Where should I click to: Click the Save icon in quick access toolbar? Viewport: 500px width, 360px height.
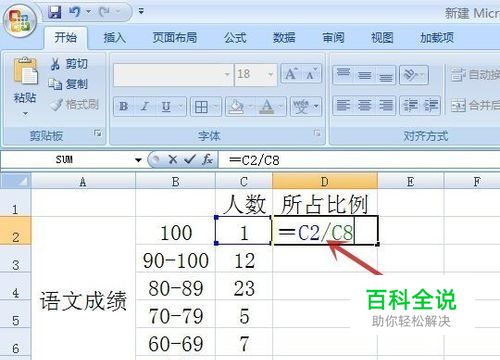click(55, 12)
